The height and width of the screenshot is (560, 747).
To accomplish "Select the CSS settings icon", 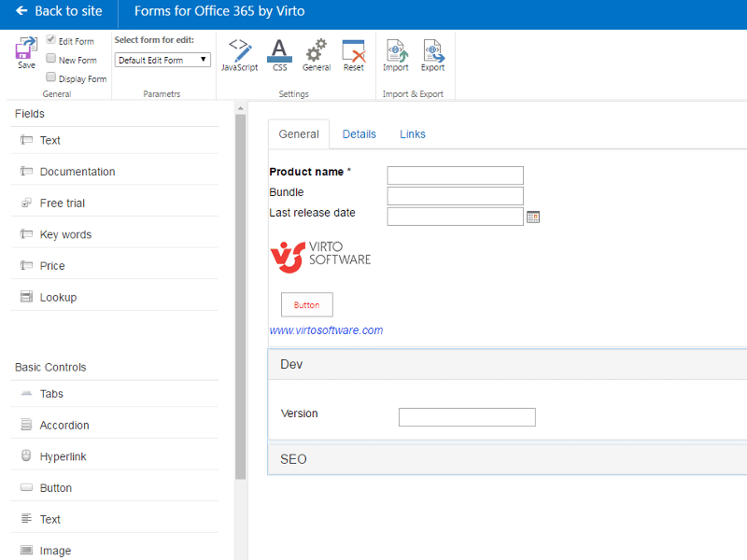I will (x=279, y=54).
